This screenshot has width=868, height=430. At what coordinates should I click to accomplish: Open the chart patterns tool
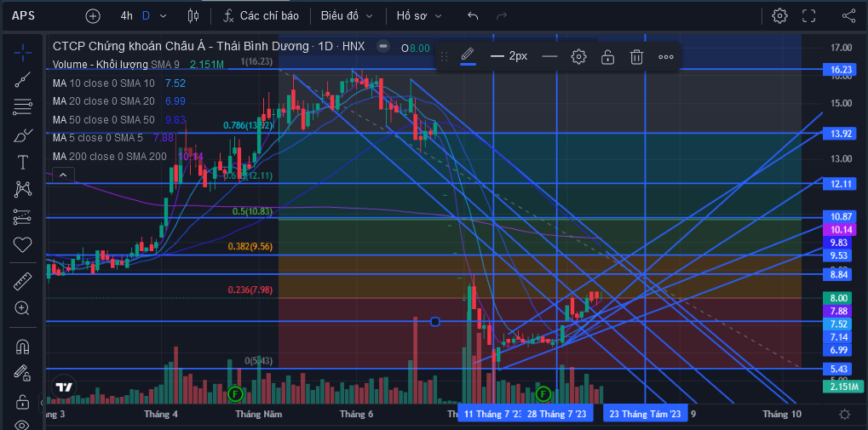(x=23, y=190)
